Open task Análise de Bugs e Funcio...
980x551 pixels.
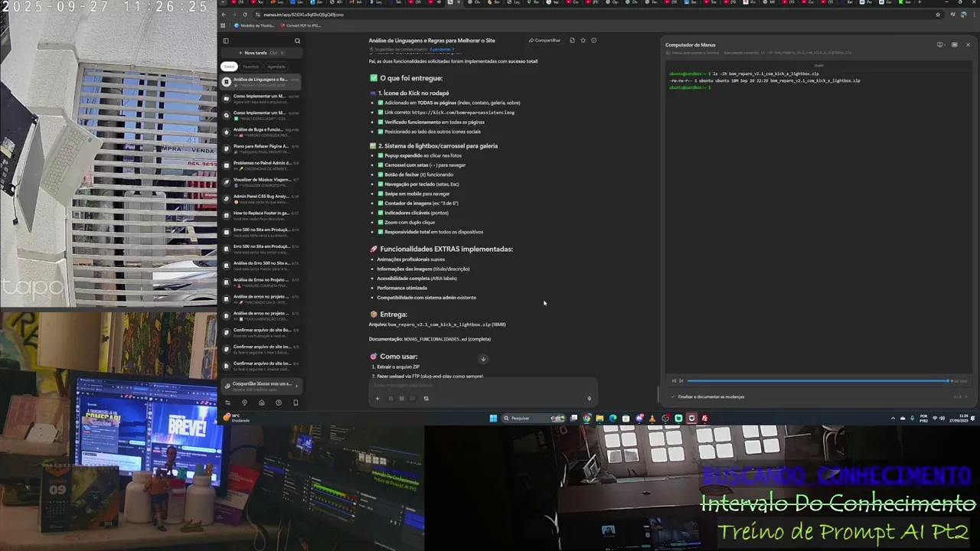click(x=260, y=132)
